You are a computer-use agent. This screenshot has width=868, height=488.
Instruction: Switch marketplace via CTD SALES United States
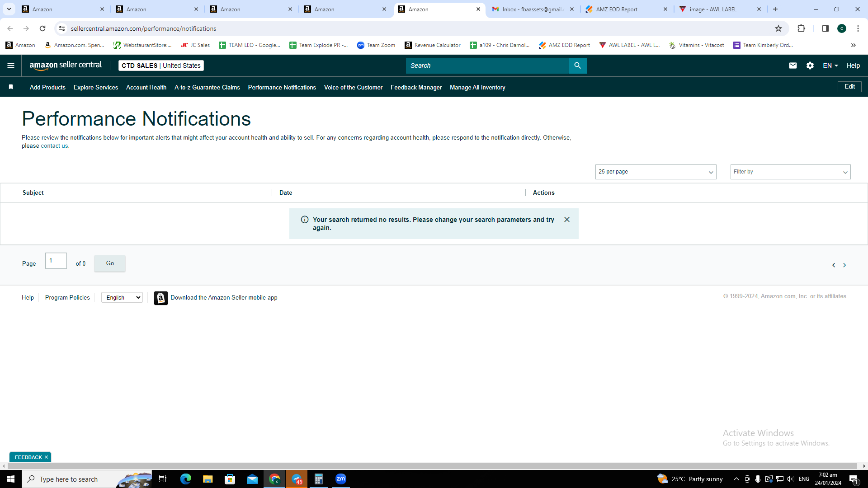[161, 66]
